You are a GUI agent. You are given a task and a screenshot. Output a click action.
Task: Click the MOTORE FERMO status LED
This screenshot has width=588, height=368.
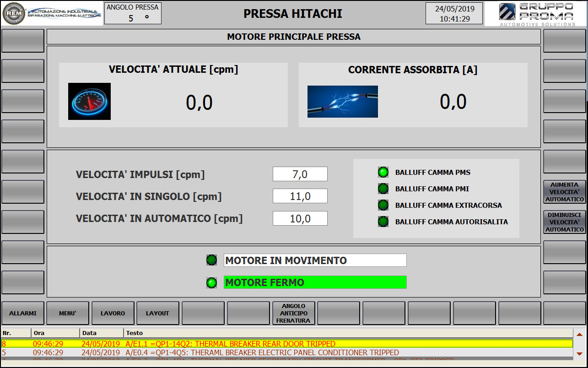coord(211,282)
